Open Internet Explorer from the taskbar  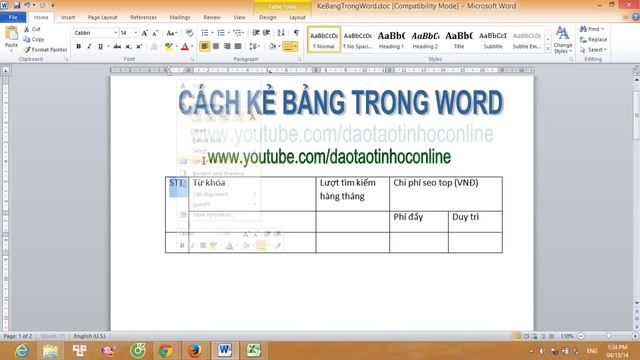(21, 351)
